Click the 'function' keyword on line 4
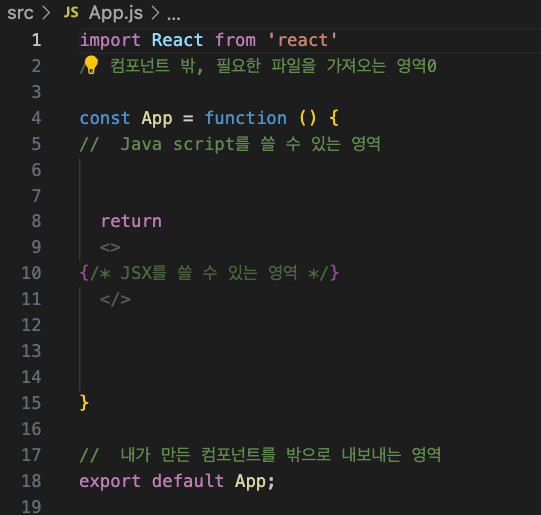 (x=246, y=118)
